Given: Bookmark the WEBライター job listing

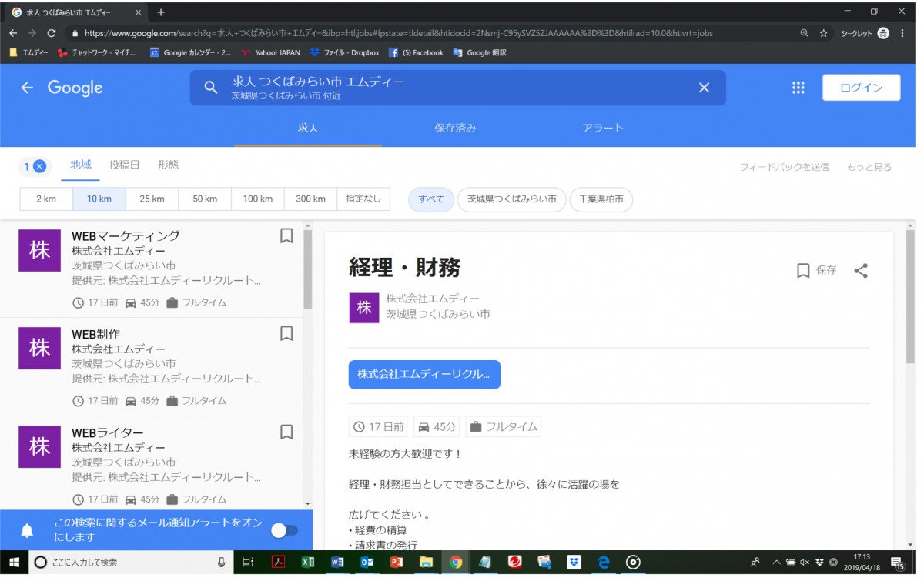Looking at the screenshot, I should coord(286,432).
